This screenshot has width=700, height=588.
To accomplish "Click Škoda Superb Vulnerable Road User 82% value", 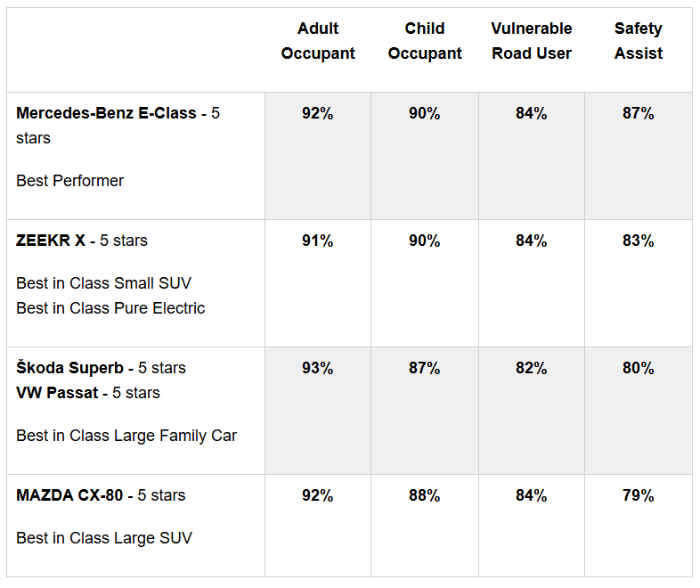I will pos(532,368).
